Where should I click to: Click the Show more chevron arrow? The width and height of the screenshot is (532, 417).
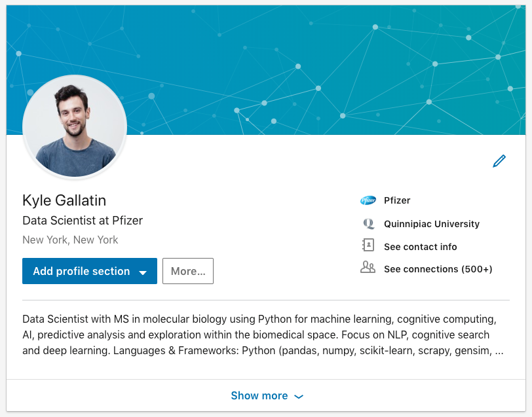click(x=299, y=396)
